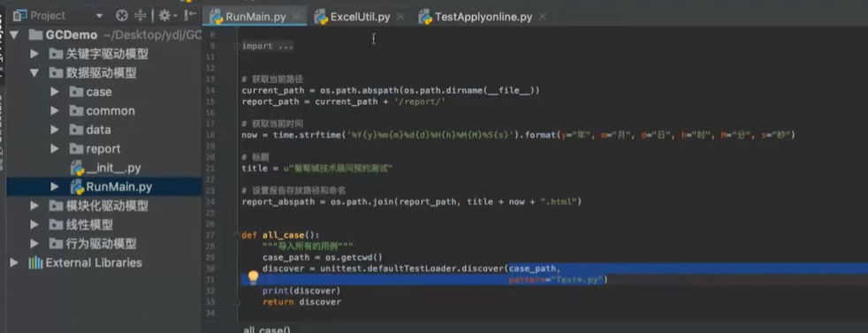Expand the External Libraries node arrow
Image resolution: width=868 pixels, height=333 pixels.
tap(14, 262)
